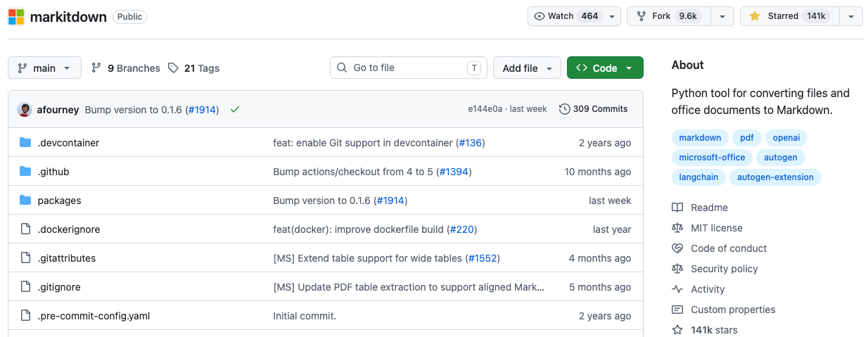Open the #1914 link in the packages row
This screenshot has height=337, width=868.
click(x=390, y=201)
